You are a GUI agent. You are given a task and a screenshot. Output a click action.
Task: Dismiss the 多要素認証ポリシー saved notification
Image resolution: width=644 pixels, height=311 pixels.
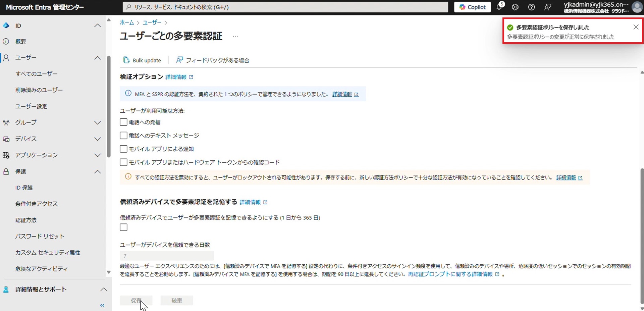[636, 27]
